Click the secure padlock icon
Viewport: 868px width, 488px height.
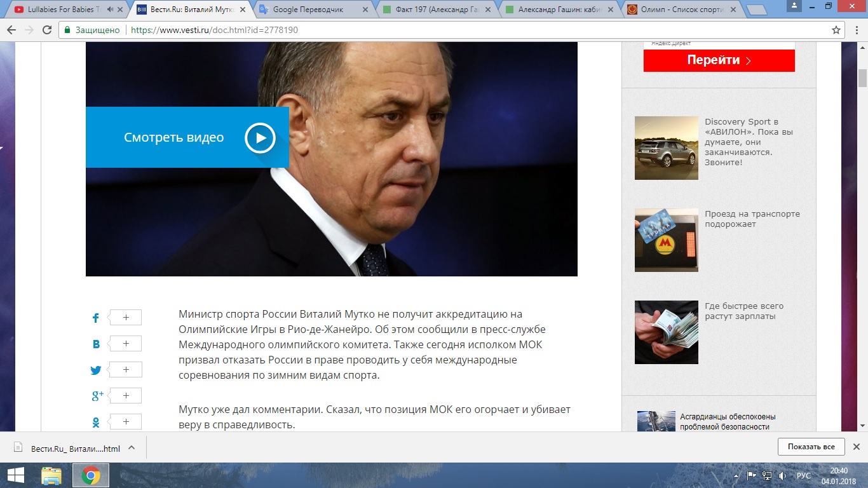[68, 30]
